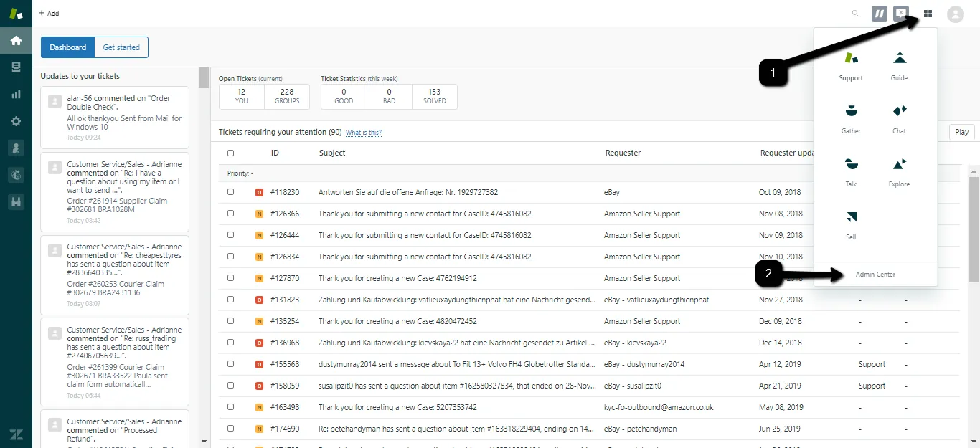The width and height of the screenshot is (980, 448).
Task: Click the open status badge of ticket #155568
Action: coord(259,364)
